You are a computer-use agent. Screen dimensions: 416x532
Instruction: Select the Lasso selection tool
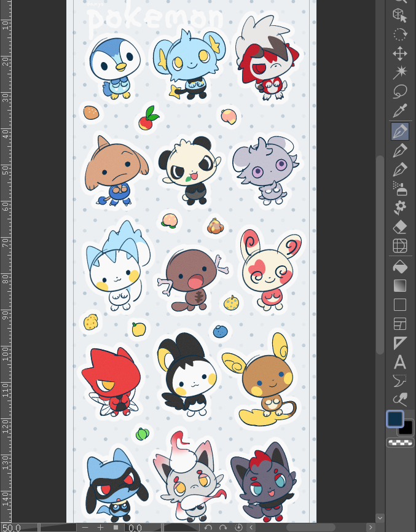pos(400,92)
